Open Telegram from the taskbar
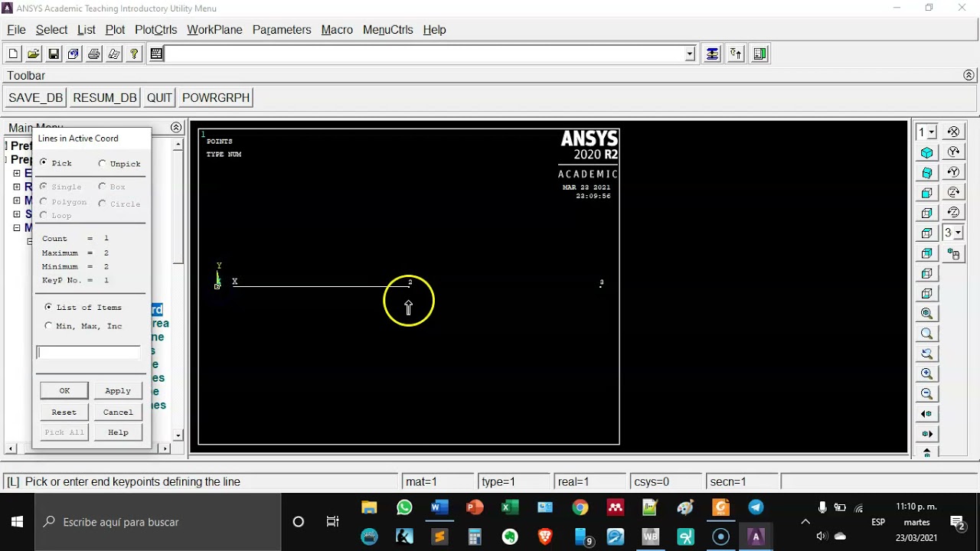980x551 pixels. 756,507
